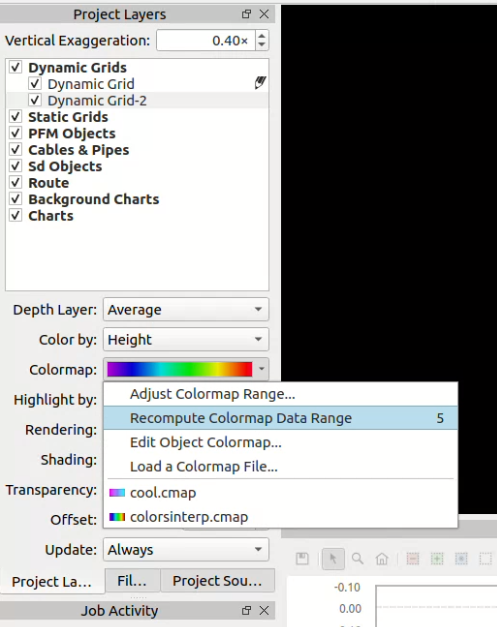Image resolution: width=497 pixels, height=627 pixels.
Task: Expand the Color by Height dropdown
Action: (186, 339)
